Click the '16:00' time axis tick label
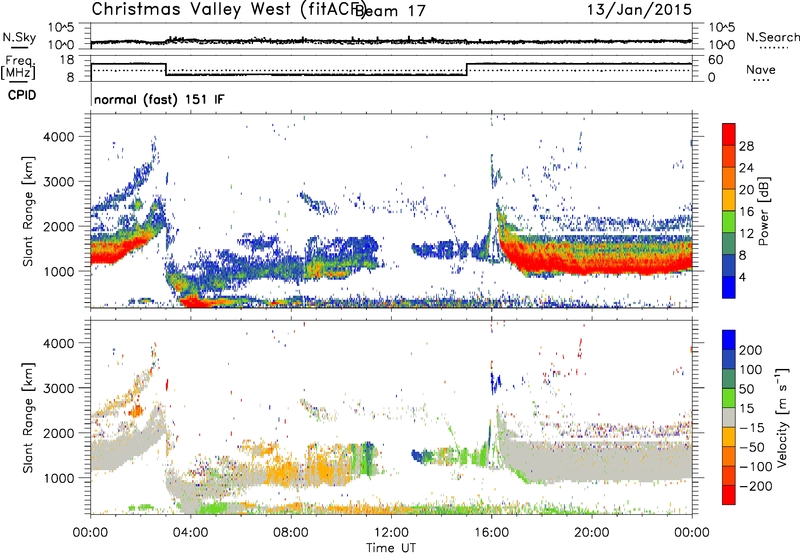Image resolution: width=800 pixels, height=554 pixels. [491, 533]
